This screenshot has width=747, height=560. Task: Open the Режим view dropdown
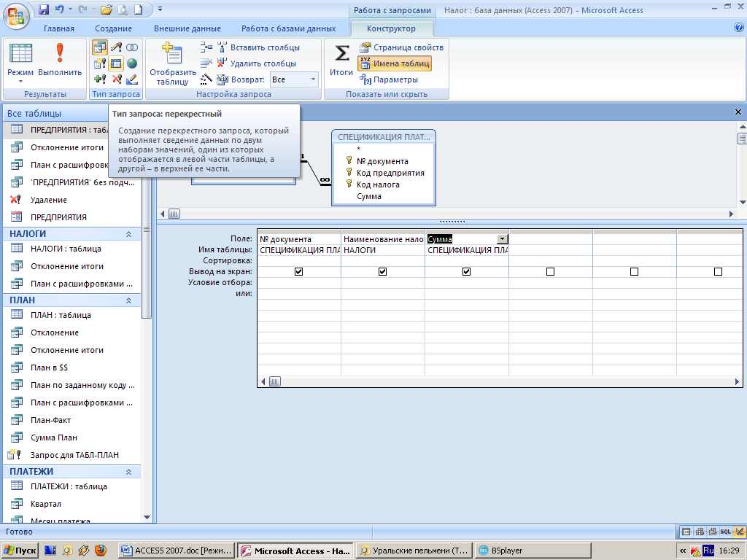(x=20, y=81)
